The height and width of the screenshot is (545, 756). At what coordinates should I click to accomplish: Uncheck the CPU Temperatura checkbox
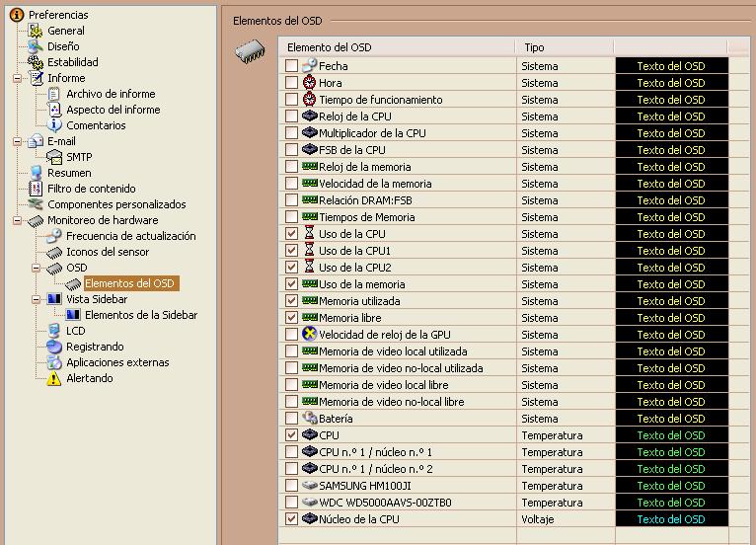[x=291, y=435]
